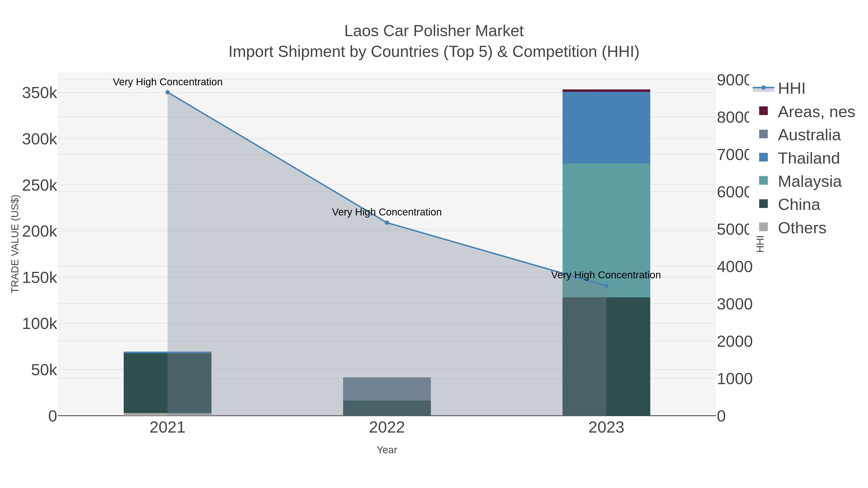Click the chart title 'Laos Car Polisher Market'
This screenshot has height=488, width=868.
pyautogui.click(x=434, y=31)
